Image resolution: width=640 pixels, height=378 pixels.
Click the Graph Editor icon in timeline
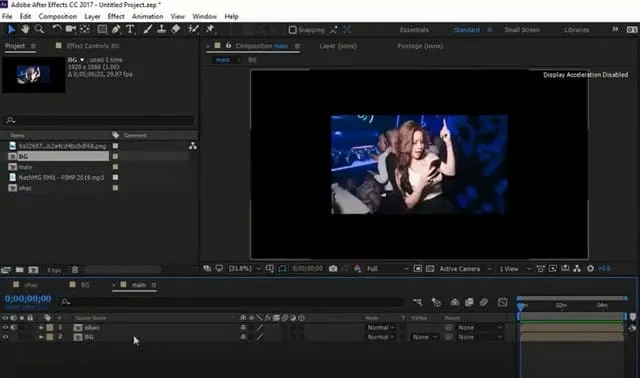coord(502,302)
